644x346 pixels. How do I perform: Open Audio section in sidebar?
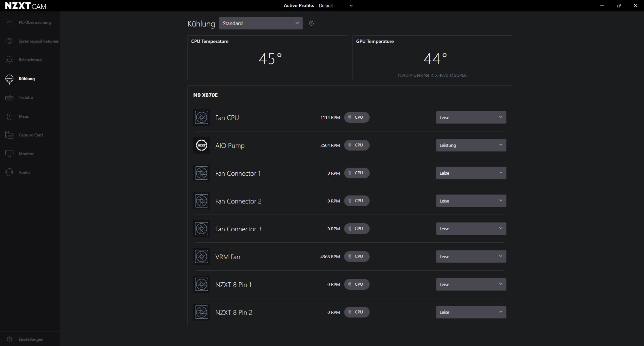coord(24,173)
